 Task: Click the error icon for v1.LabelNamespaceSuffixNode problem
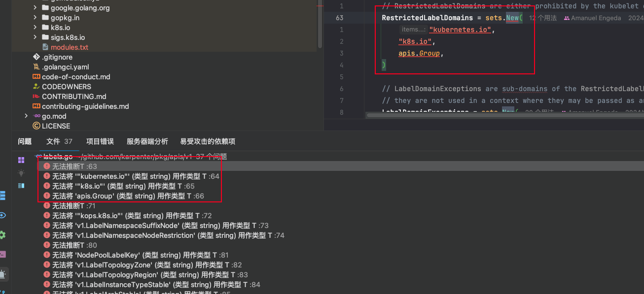pos(47,226)
